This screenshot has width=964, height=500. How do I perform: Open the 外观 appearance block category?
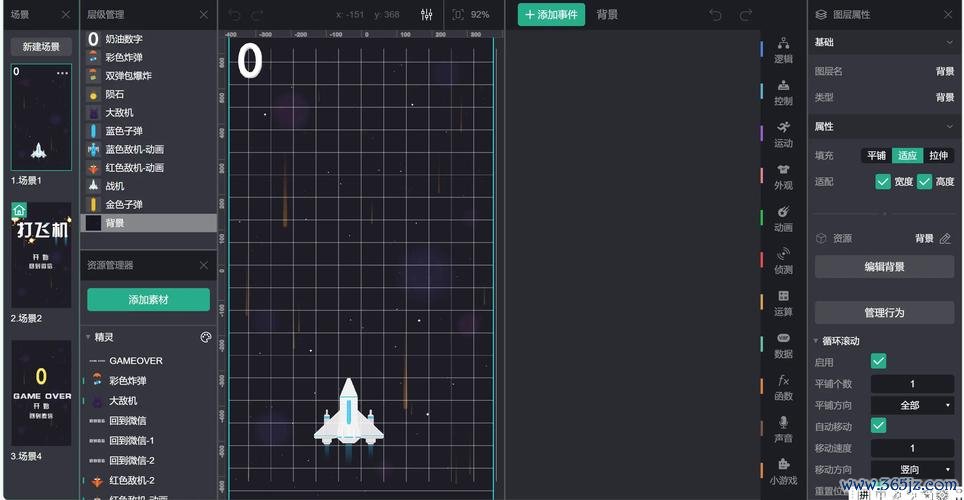click(x=783, y=176)
